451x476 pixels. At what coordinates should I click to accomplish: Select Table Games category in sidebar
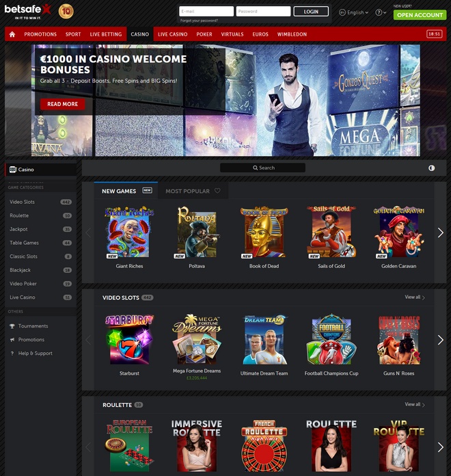click(40, 243)
